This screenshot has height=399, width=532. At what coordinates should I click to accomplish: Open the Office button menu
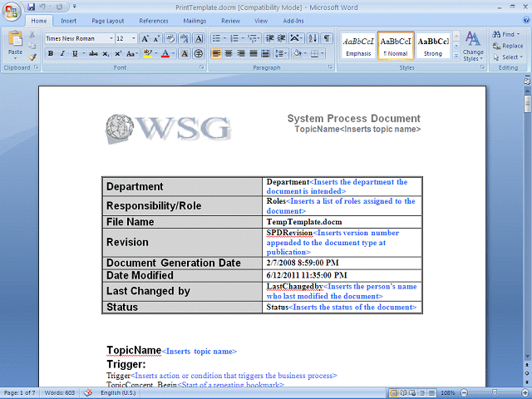11,11
